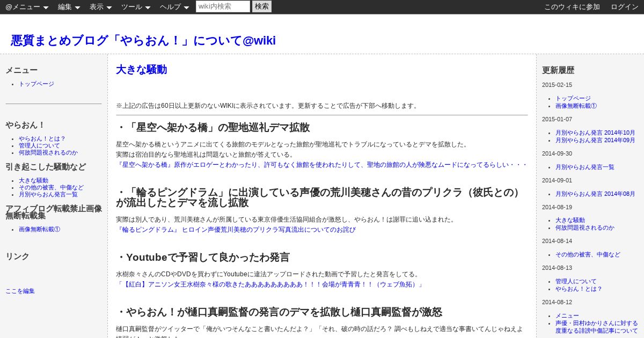Open 画像無断転載① in left menu
Viewport: 644px width, 338px height.
coord(39,229)
